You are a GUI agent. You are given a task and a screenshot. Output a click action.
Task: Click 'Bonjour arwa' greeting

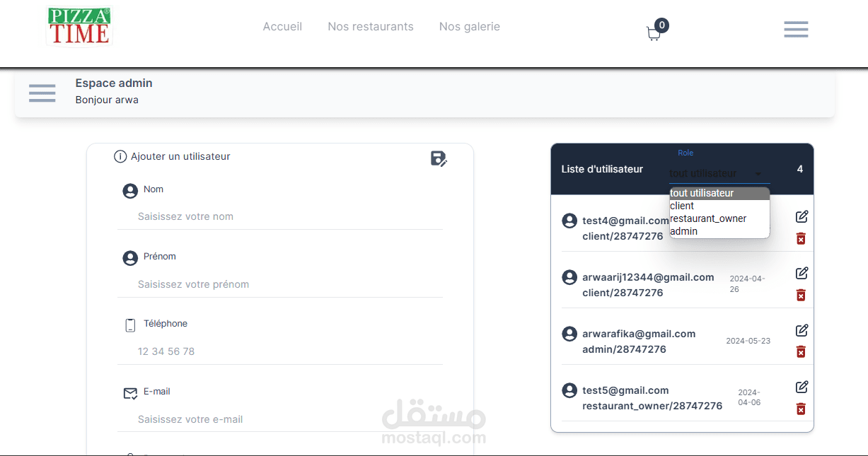107,100
